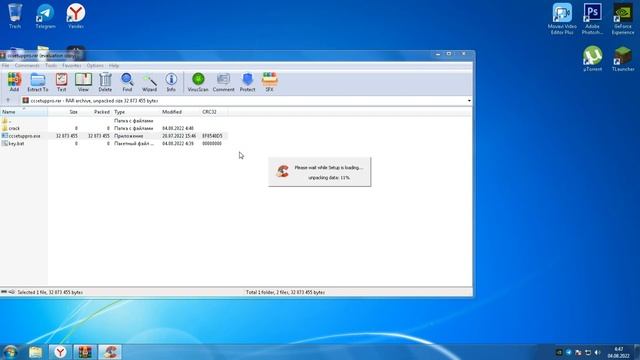This screenshot has width=640, height=360.
Task: Click the Extract To toolbar icon
Action: click(x=38, y=82)
